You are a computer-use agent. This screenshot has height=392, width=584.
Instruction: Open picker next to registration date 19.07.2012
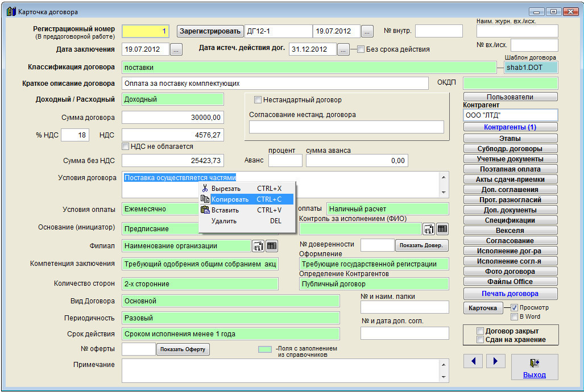(367, 31)
